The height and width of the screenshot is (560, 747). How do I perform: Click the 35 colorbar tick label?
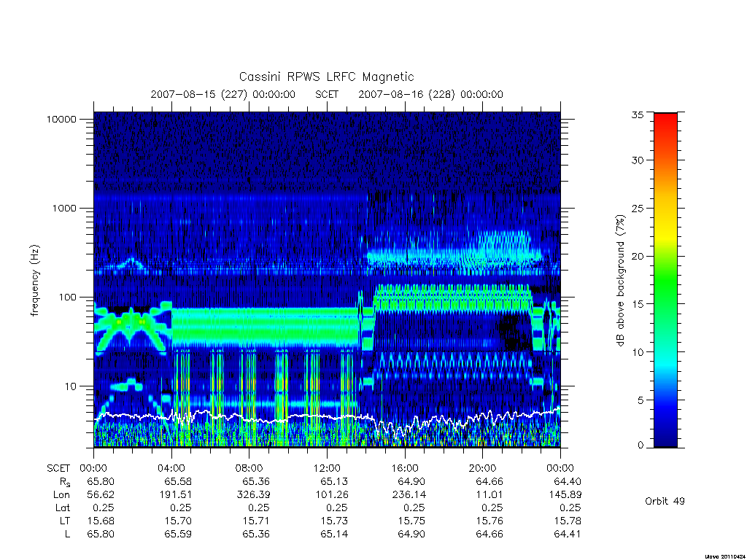(637, 114)
